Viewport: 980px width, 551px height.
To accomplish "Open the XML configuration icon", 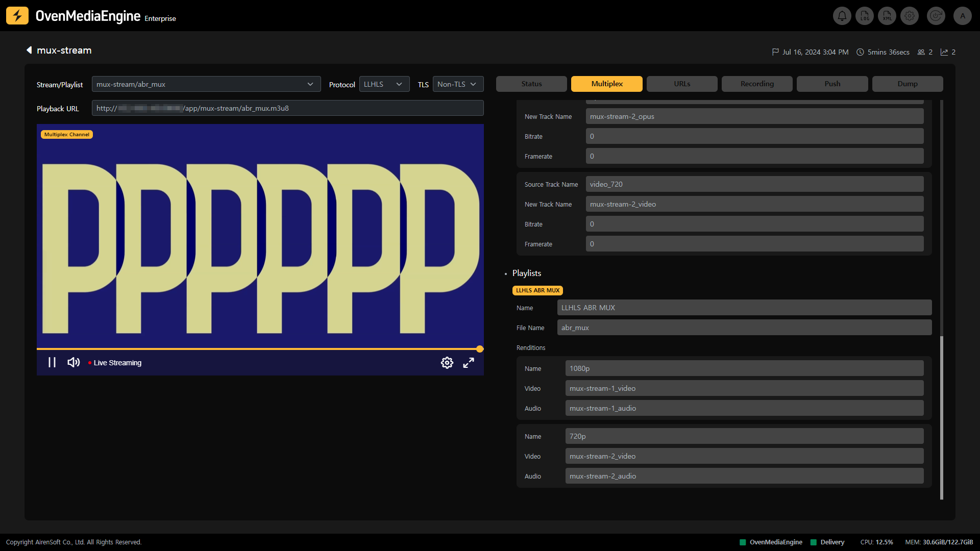I will [887, 16].
